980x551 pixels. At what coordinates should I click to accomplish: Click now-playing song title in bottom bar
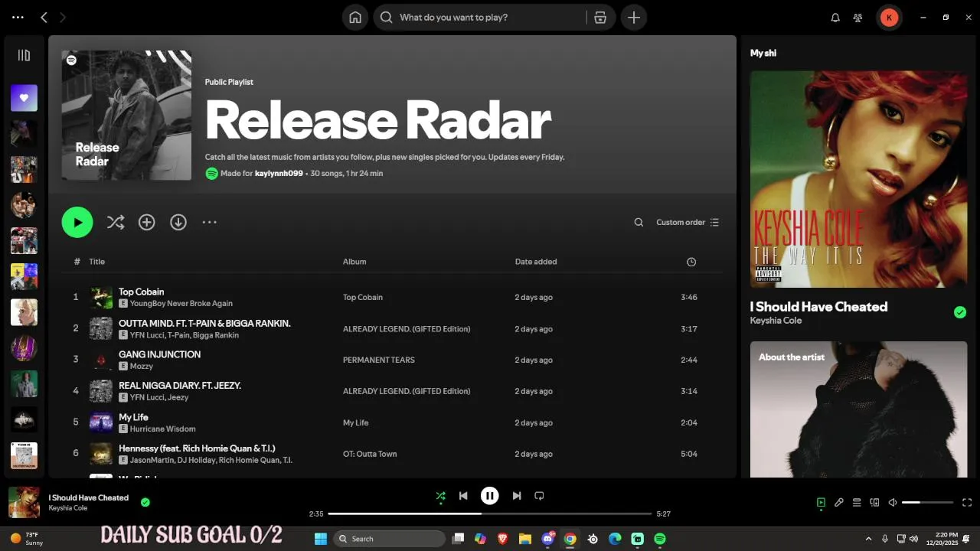[89, 497]
